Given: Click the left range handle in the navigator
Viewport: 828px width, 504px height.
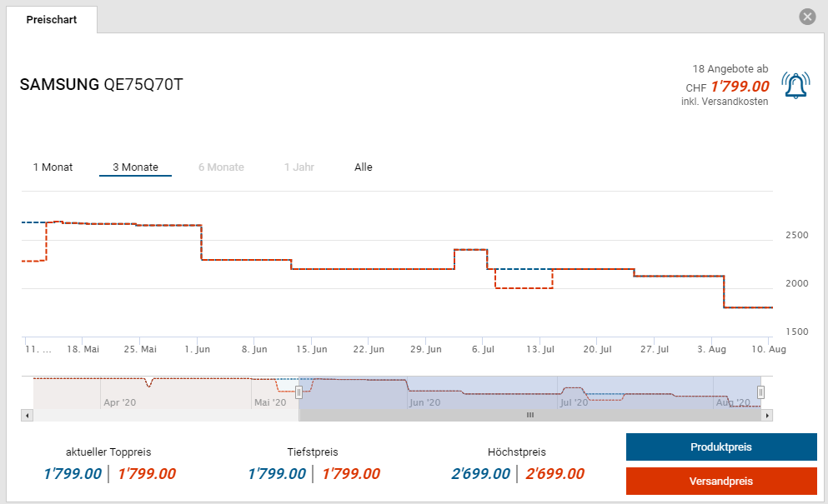Looking at the screenshot, I should point(299,392).
